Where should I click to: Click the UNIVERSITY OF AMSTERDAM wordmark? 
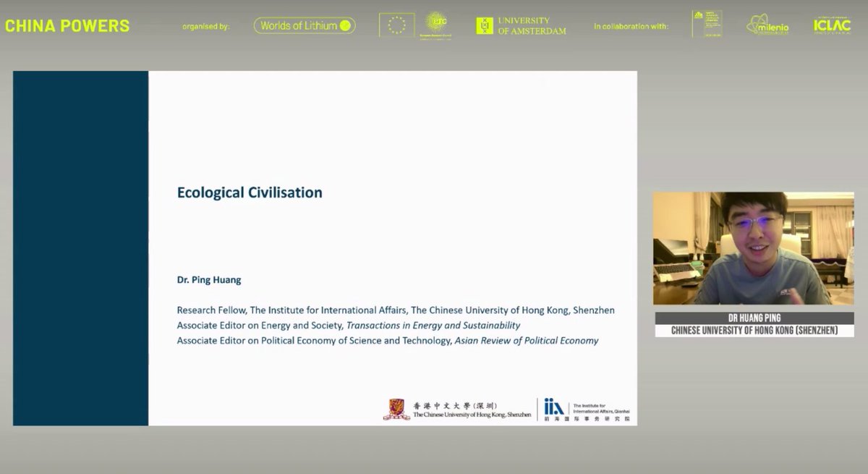[532, 26]
